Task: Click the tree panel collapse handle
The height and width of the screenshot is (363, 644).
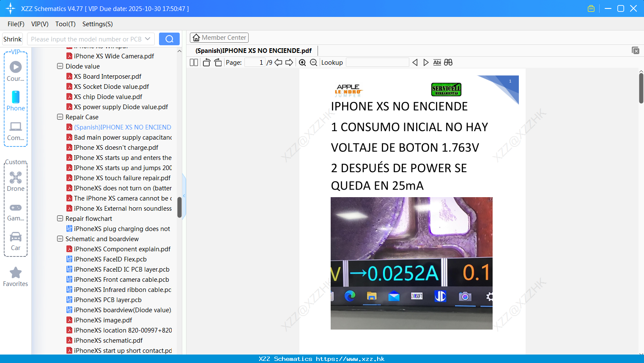Action: click(184, 196)
